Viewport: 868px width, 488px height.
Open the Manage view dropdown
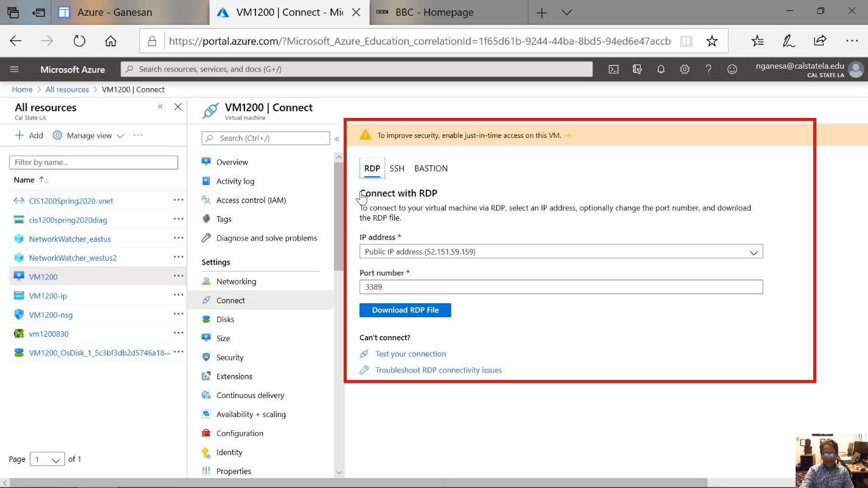pos(88,136)
